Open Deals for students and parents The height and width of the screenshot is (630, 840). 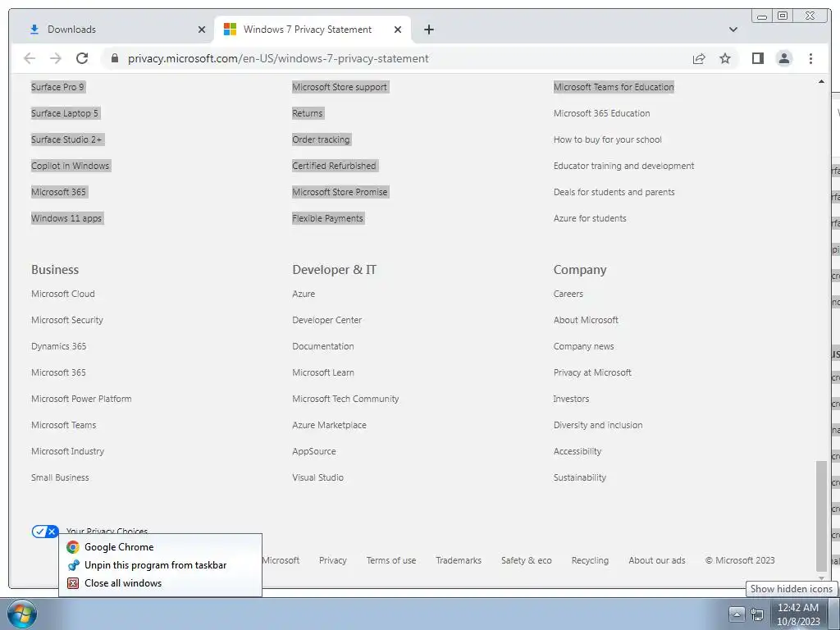click(614, 192)
